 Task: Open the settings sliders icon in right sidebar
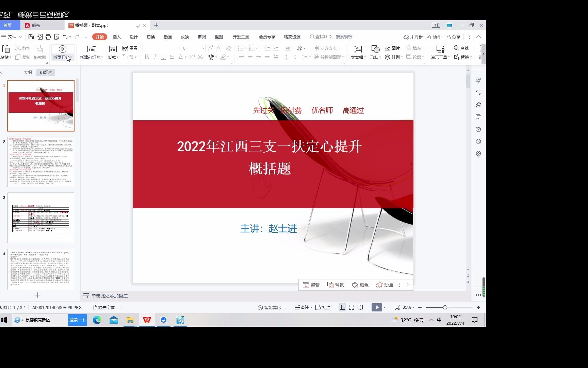[478, 93]
